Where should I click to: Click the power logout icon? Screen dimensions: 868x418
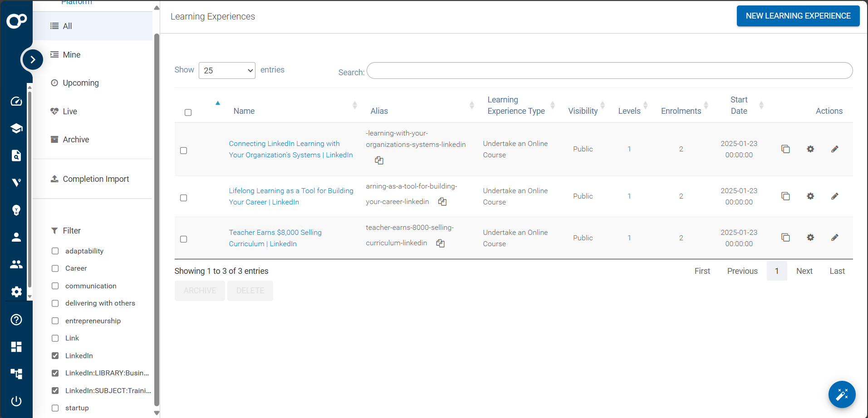pyautogui.click(x=16, y=401)
